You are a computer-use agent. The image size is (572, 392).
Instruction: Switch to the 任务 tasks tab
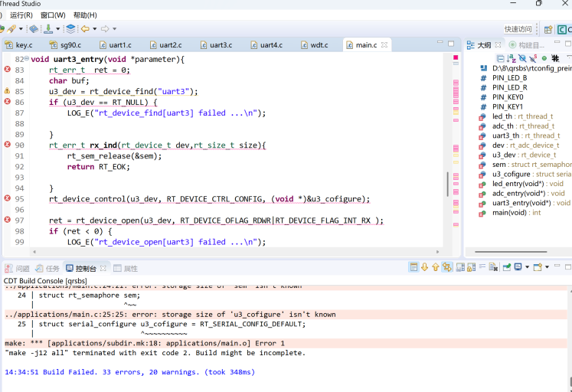tap(47, 269)
